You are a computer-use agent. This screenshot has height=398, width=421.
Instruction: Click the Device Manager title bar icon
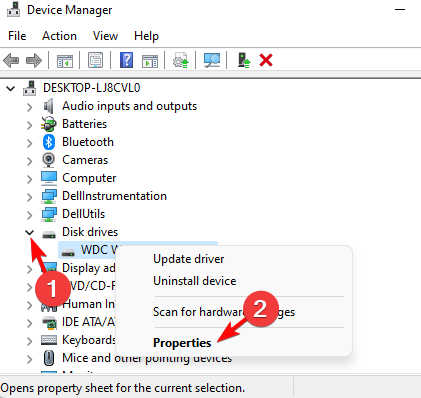click(14, 9)
